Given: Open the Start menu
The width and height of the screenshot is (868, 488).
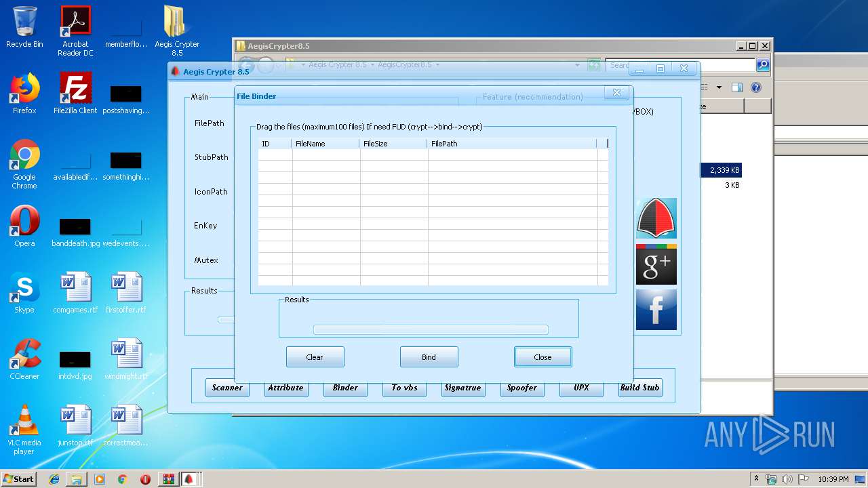Looking at the screenshot, I should click(18, 479).
